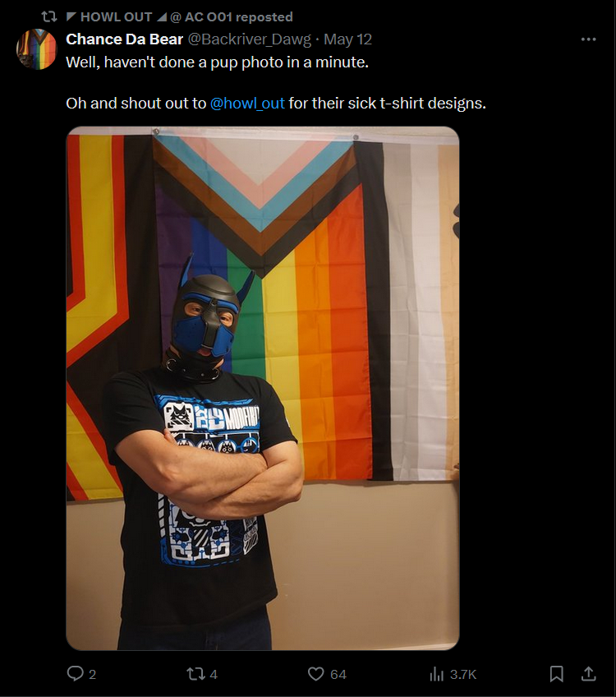The width and height of the screenshot is (616, 697).
Task: Click the small repost icon above the name
Action: point(49,17)
